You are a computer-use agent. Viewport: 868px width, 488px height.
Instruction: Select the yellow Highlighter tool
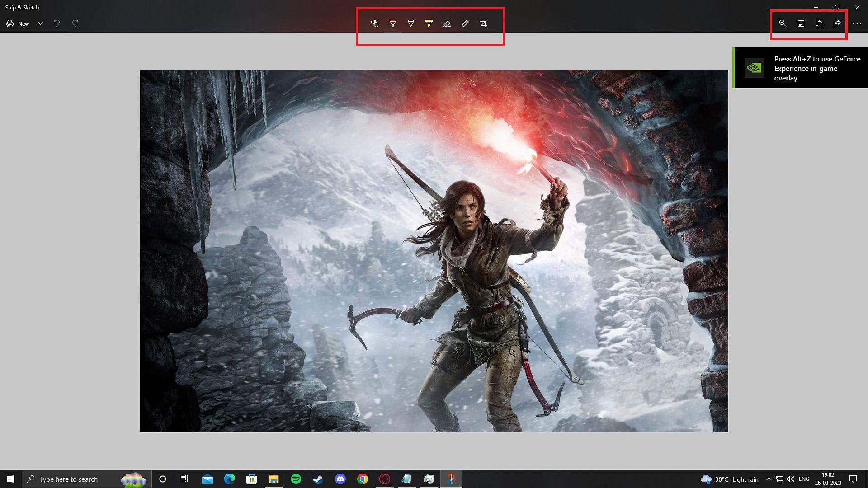[429, 23]
